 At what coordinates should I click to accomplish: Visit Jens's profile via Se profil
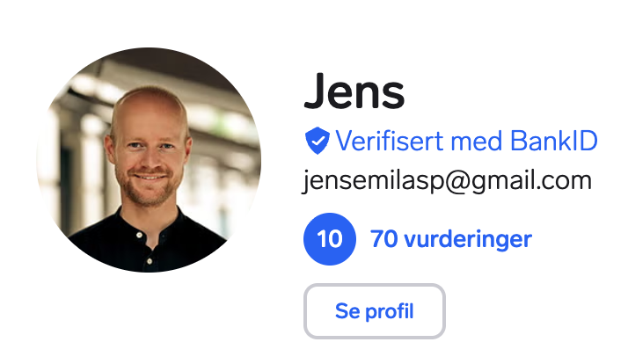coord(375,311)
